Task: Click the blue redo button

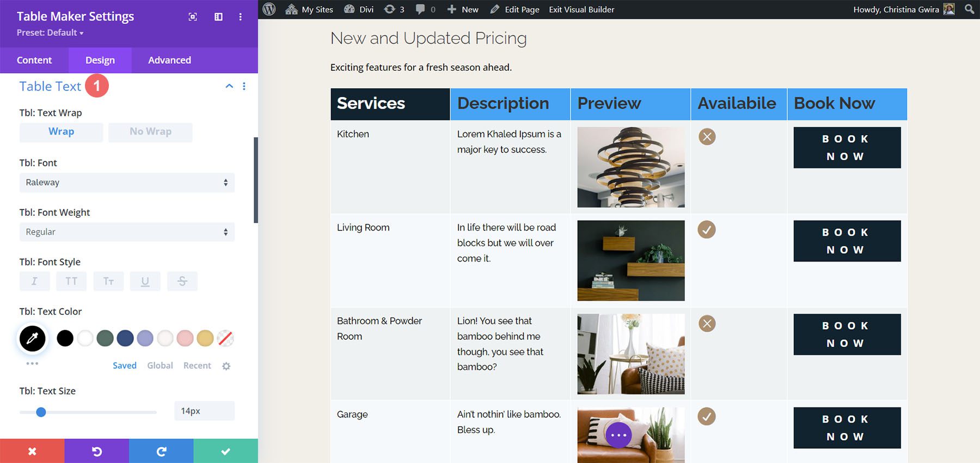Action: pos(161,451)
